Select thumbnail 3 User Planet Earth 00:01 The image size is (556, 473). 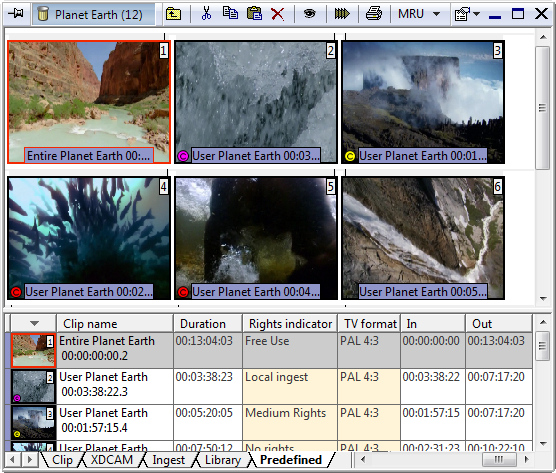tap(423, 102)
